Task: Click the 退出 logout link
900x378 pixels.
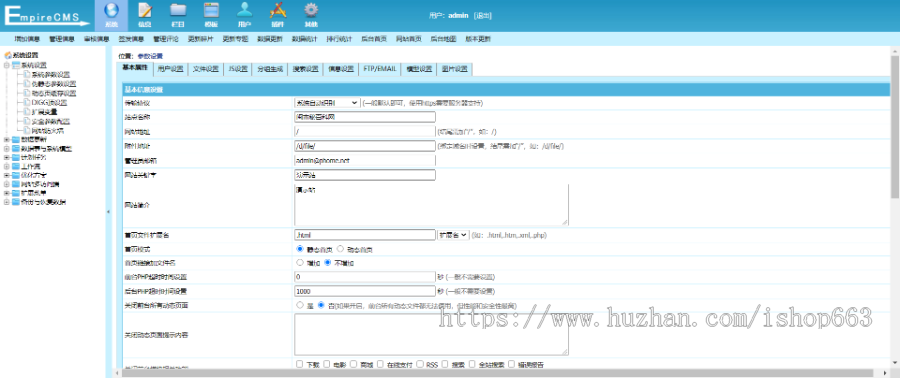Action: [483, 15]
